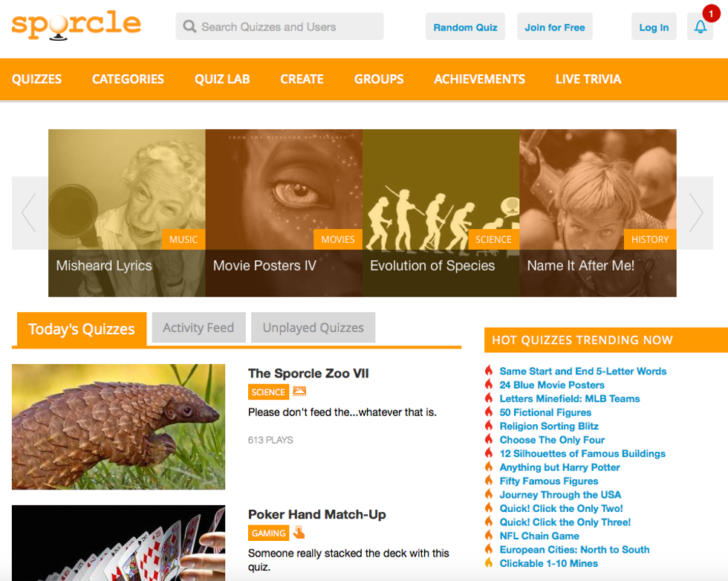Open the QUIZ LAB menu item

pos(222,79)
